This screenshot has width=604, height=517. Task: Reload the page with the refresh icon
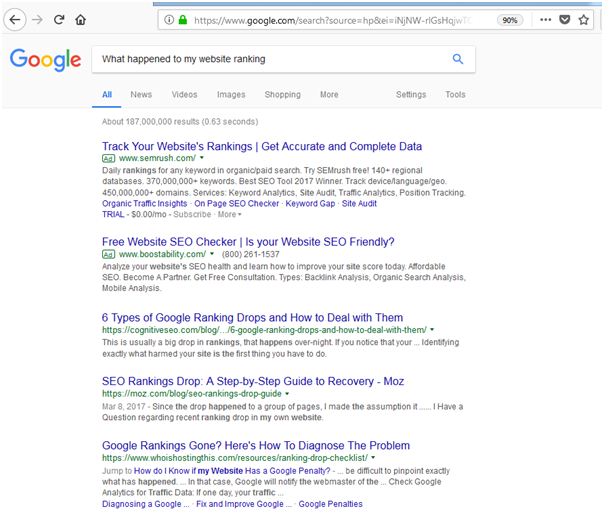[59, 20]
